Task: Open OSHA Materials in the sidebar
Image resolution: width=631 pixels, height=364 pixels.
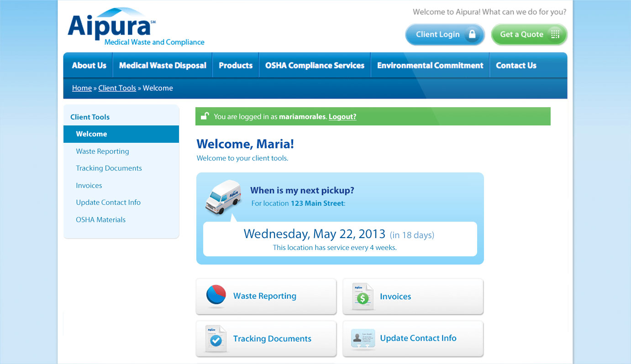Action: click(x=100, y=220)
